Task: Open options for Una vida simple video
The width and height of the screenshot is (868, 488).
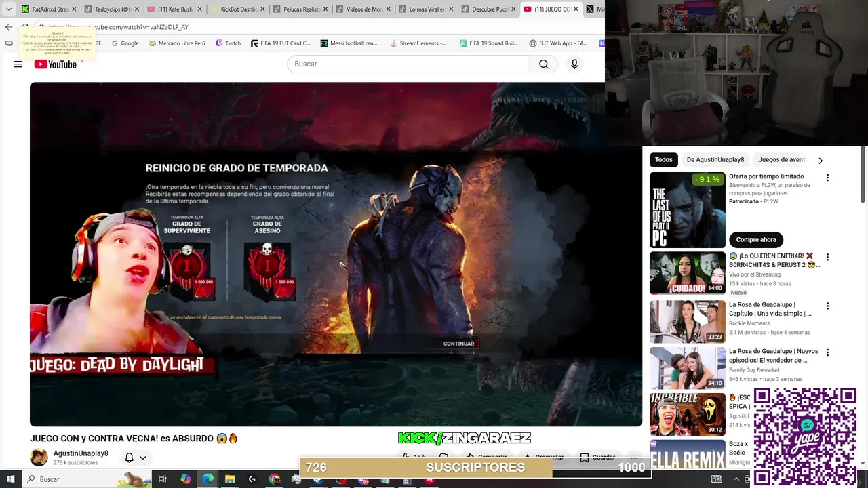Action: (827, 306)
